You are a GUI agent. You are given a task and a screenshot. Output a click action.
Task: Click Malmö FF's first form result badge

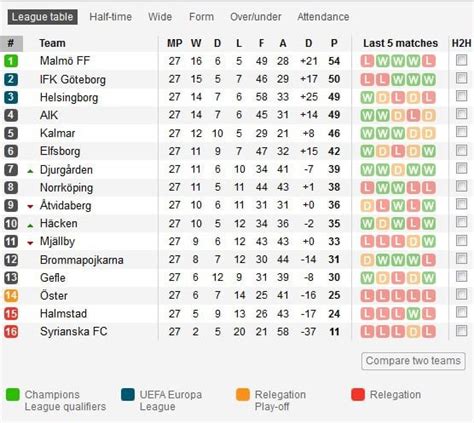367,61
